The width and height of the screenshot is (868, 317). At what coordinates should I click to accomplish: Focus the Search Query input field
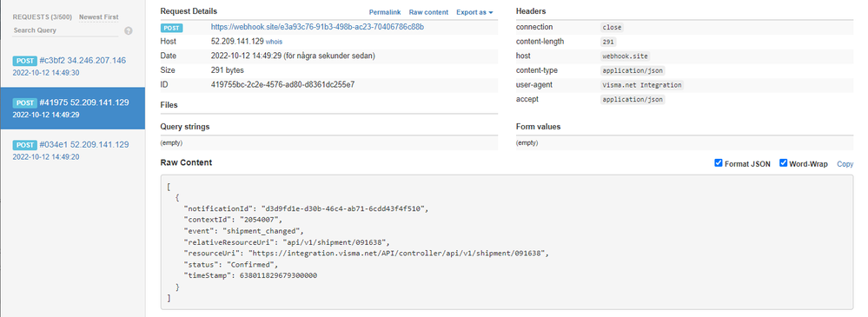65,30
